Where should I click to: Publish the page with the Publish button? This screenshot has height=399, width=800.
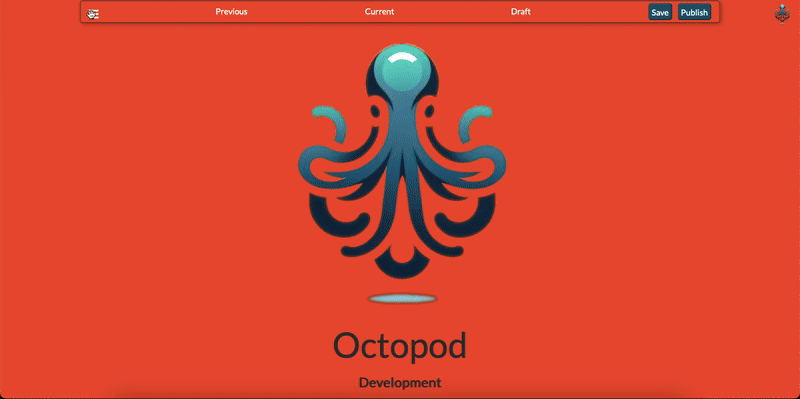tap(694, 12)
